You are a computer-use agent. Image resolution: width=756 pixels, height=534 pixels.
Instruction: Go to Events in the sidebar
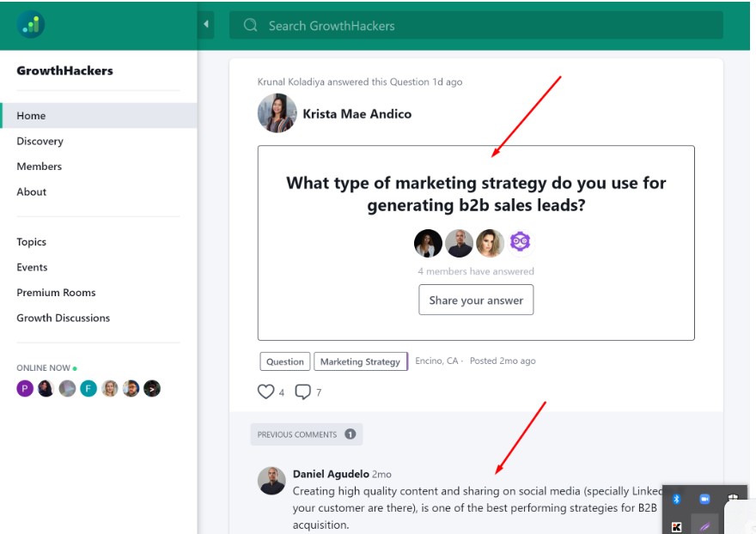[32, 267]
